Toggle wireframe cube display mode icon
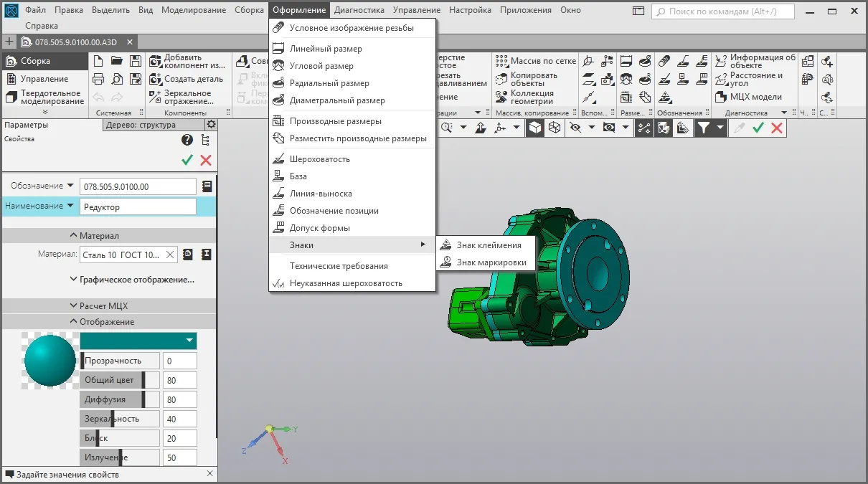 point(555,128)
